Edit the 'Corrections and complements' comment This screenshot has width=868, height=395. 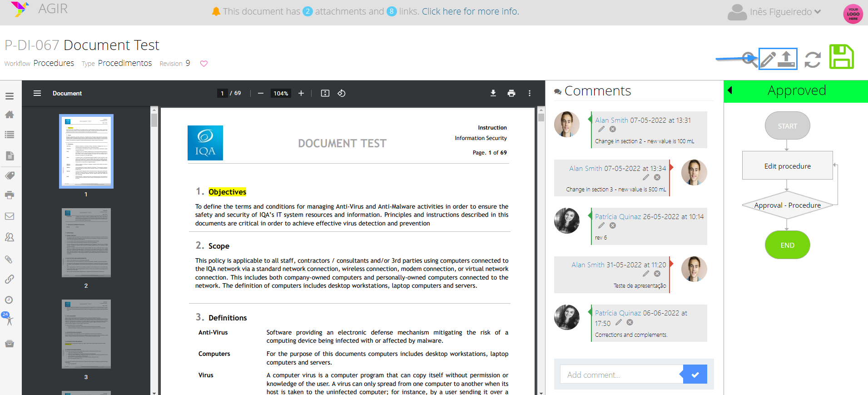619,322
